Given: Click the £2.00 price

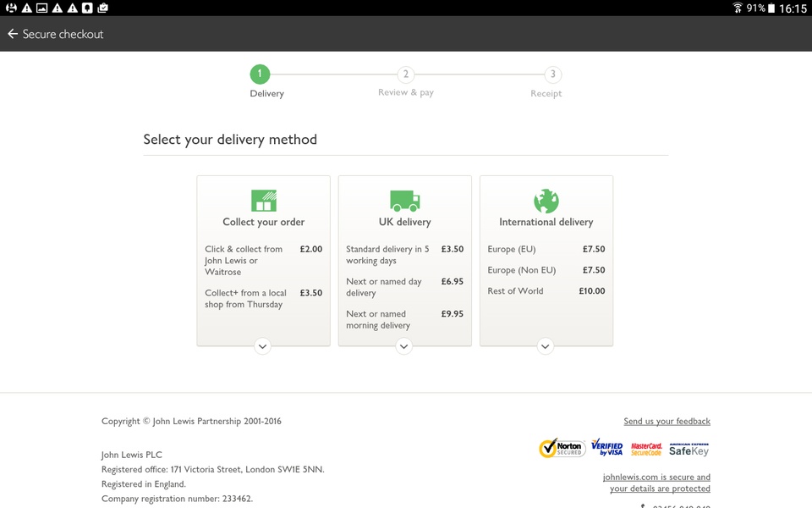Looking at the screenshot, I should tap(311, 249).
